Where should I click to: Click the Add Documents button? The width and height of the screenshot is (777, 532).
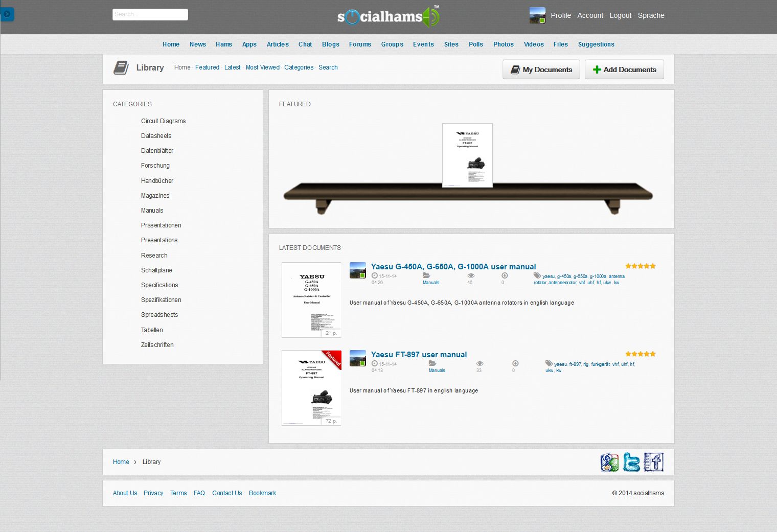(624, 70)
